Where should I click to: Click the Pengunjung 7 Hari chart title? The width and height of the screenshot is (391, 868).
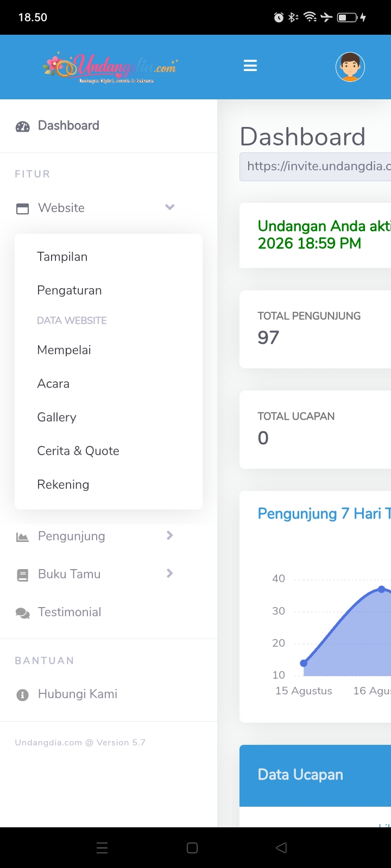tap(324, 514)
